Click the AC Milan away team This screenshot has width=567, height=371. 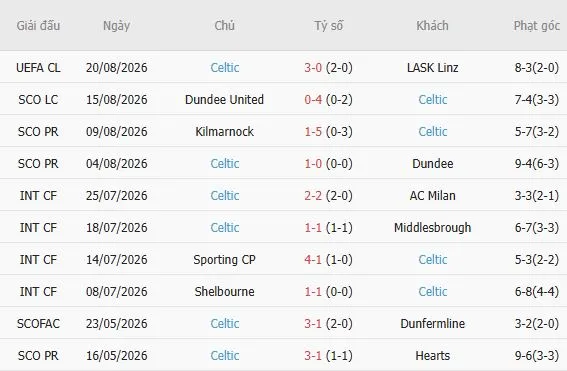432,196
